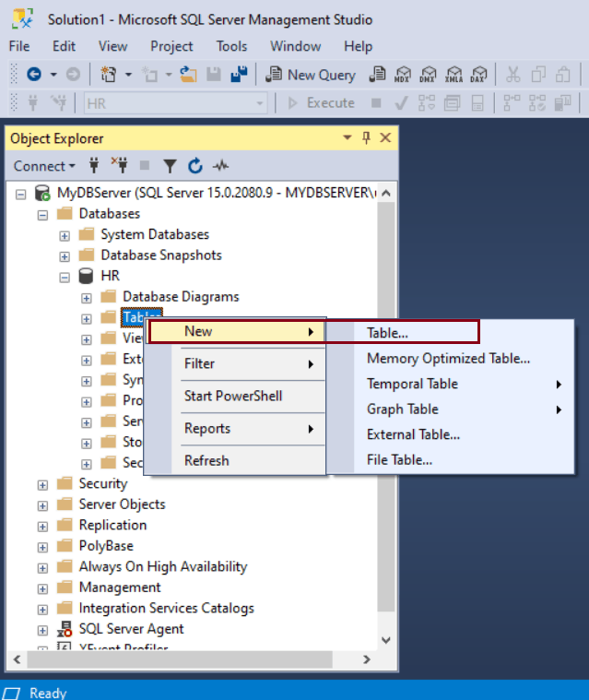This screenshot has width=589, height=700.
Task: Click the Filter funnel icon in Object Explorer
Action: 170,166
